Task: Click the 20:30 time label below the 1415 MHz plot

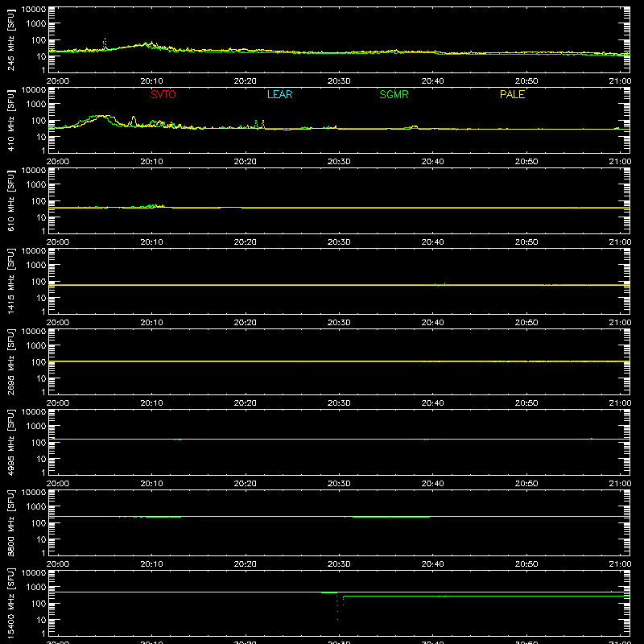Action: 339,323
